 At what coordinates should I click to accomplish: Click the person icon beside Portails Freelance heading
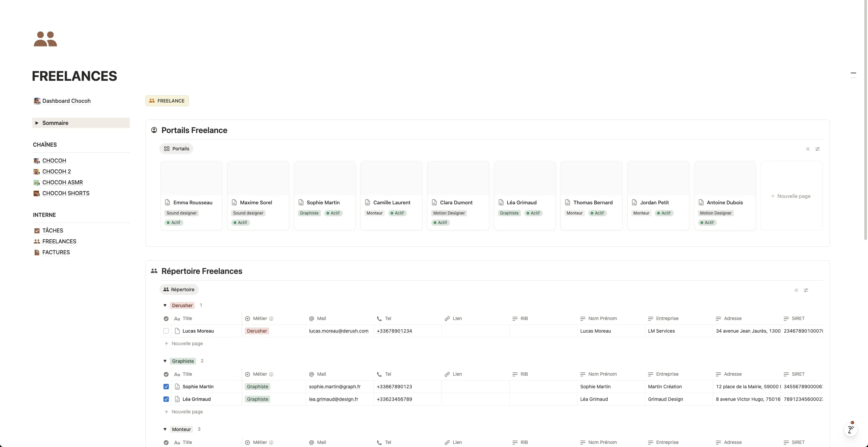pos(154,130)
